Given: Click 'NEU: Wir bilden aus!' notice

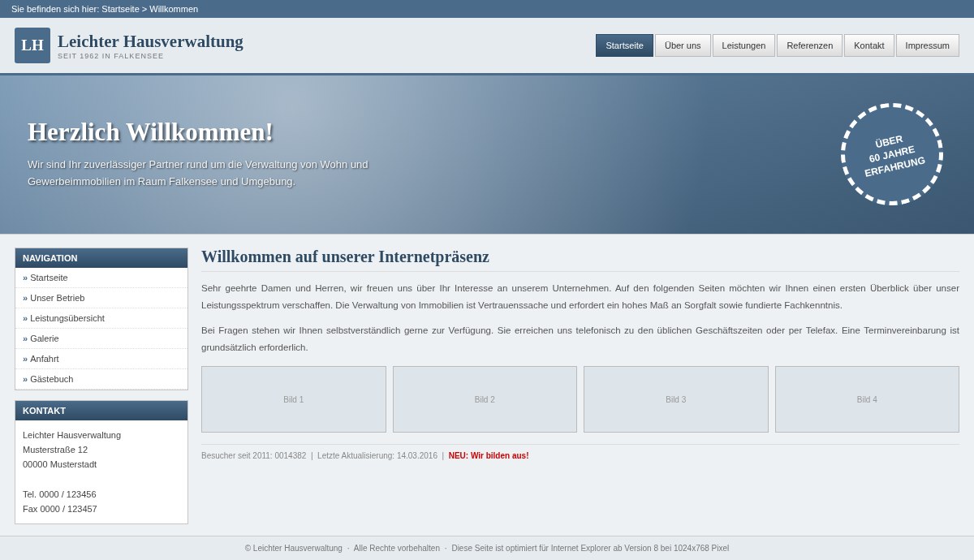Looking at the screenshot, I should pos(489,456).
